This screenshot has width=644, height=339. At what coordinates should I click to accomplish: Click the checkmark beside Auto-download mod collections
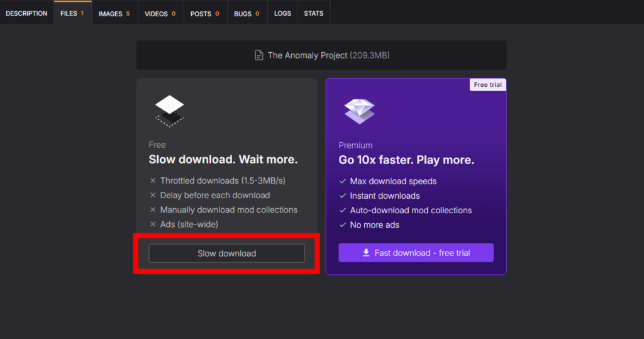[x=343, y=211]
